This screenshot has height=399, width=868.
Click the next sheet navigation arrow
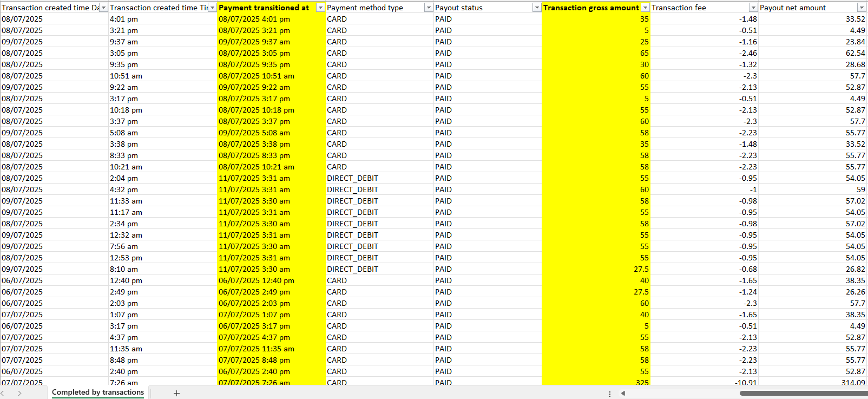[19, 393]
